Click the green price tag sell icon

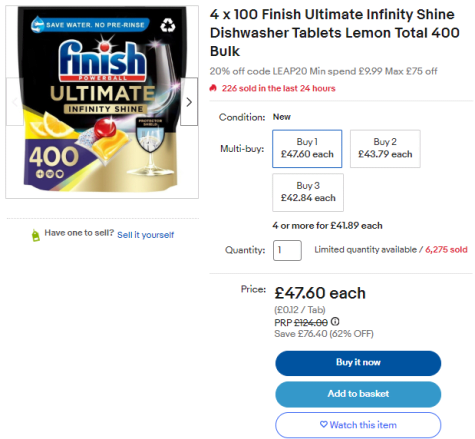pos(35,235)
